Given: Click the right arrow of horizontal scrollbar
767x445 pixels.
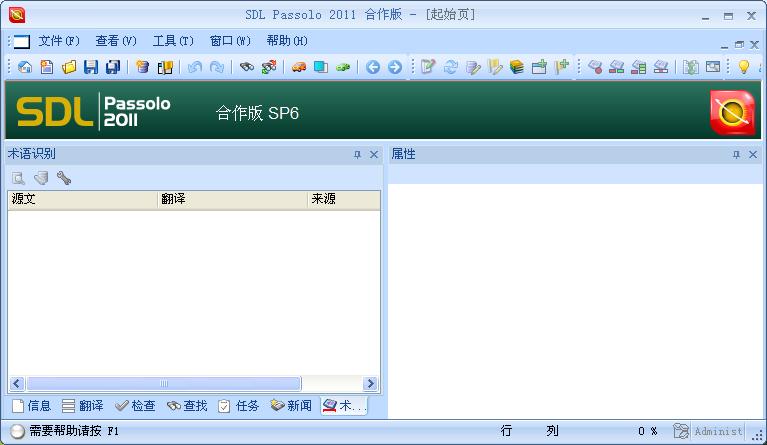Looking at the screenshot, I should [x=370, y=383].
